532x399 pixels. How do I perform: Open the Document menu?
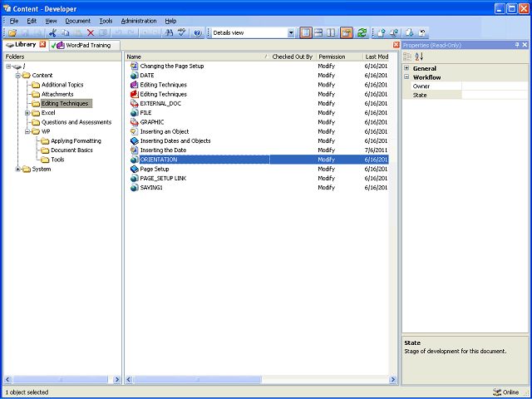click(x=77, y=21)
